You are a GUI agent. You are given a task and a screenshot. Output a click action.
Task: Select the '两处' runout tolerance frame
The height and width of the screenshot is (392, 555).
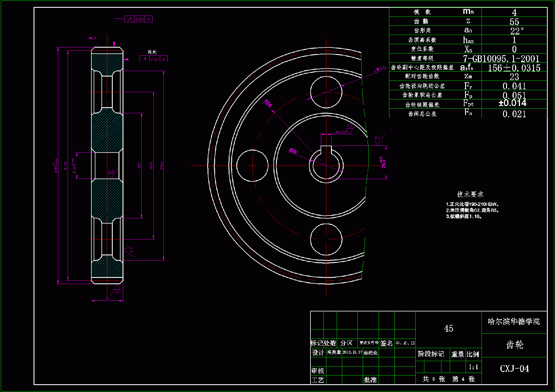coord(153,59)
